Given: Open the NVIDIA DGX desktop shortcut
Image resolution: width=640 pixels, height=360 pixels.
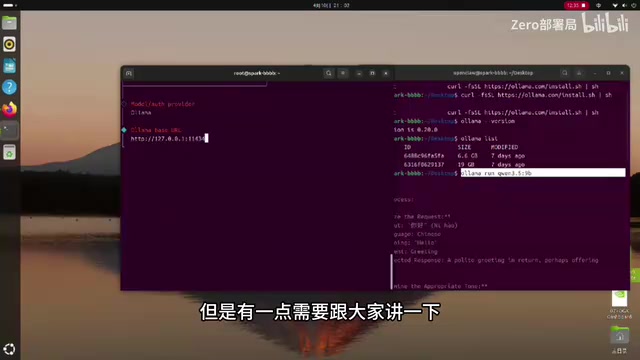Looking at the screenshot, I should pos(619,304).
